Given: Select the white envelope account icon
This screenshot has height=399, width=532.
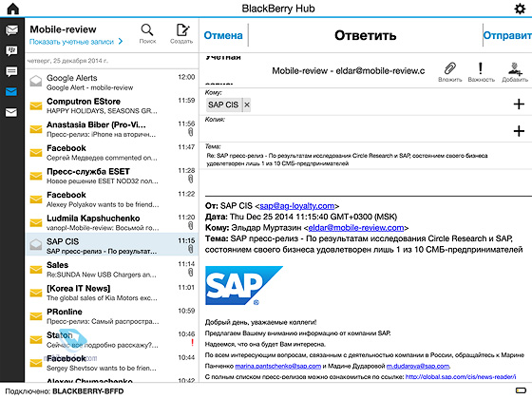Looking at the screenshot, I should (x=11, y=112).
